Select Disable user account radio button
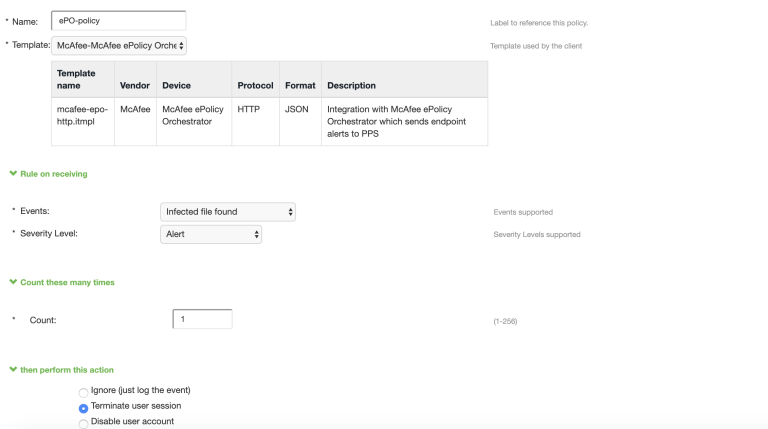Screen dimensions: 768x429 pos(83,424)
